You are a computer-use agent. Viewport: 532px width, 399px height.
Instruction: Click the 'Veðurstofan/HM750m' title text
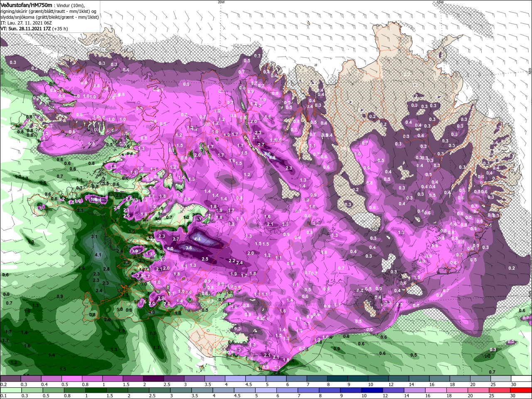pos(26,5)
